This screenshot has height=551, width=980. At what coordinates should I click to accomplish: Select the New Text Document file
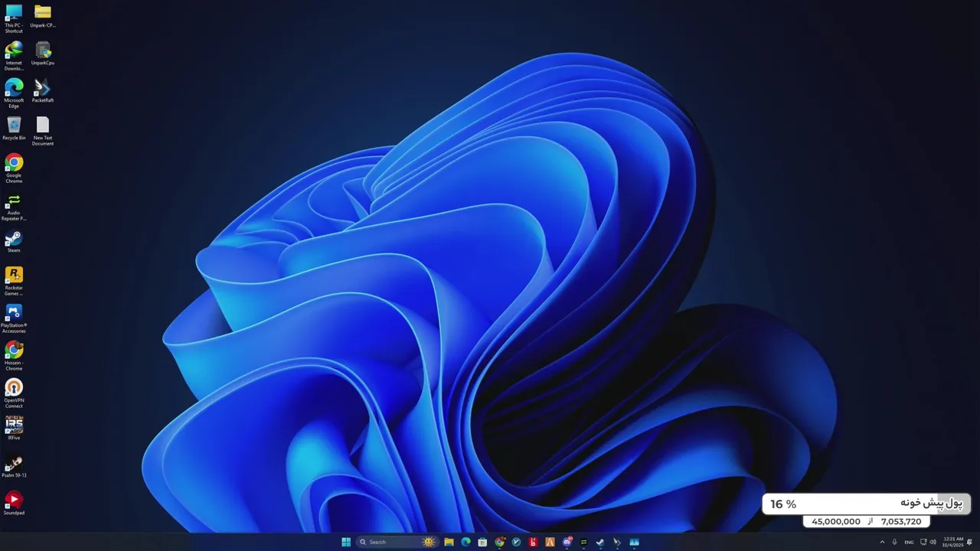(x=43, y=131)
